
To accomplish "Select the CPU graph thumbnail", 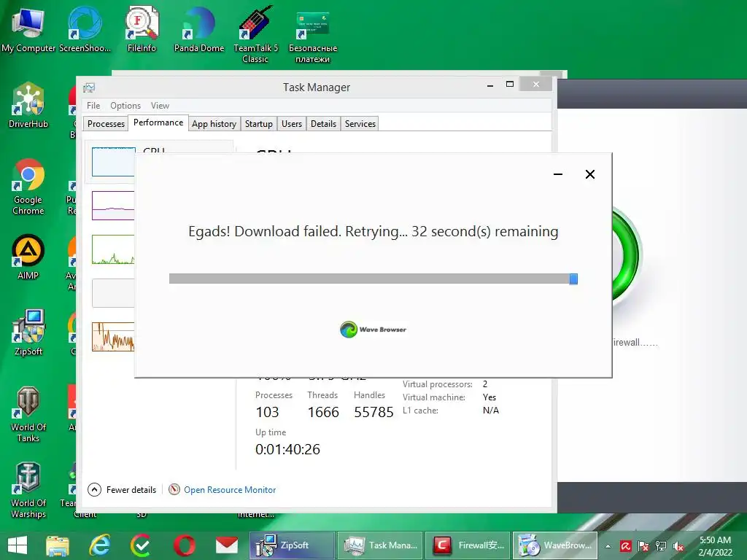I will [113, 162].
